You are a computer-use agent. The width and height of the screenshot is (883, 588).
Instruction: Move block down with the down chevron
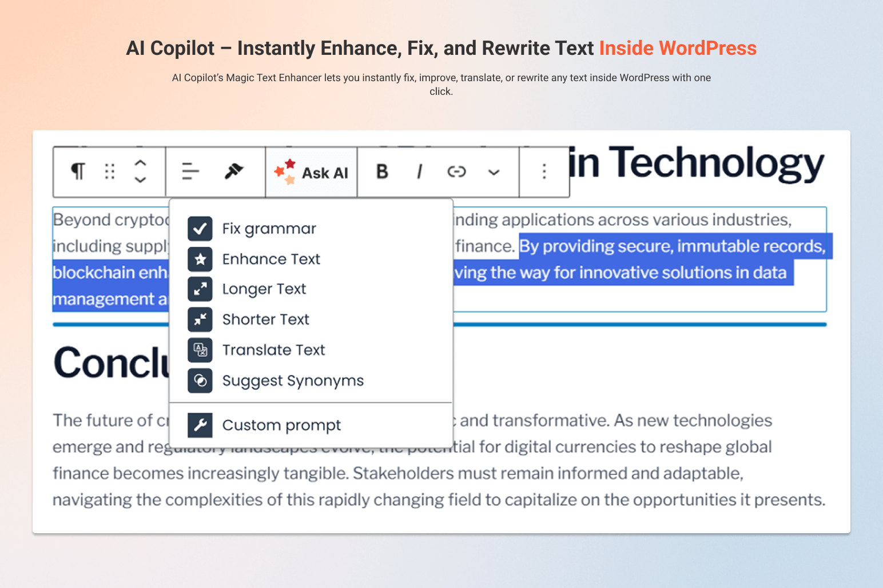point(140,179)
